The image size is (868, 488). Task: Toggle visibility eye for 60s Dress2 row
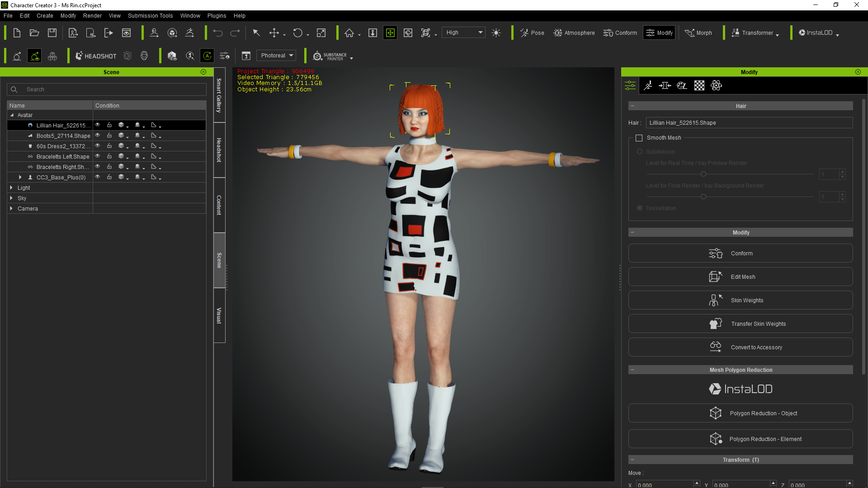[97, 146]
